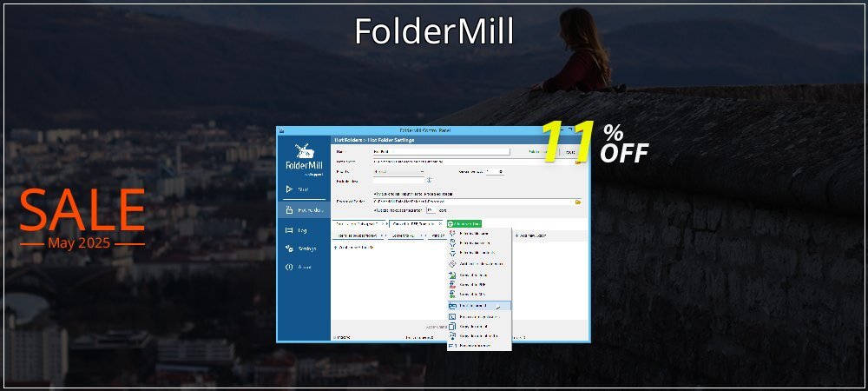The image size is (868, 391).
Task: Click the Add new action link
Action: [x=530, y=235]
